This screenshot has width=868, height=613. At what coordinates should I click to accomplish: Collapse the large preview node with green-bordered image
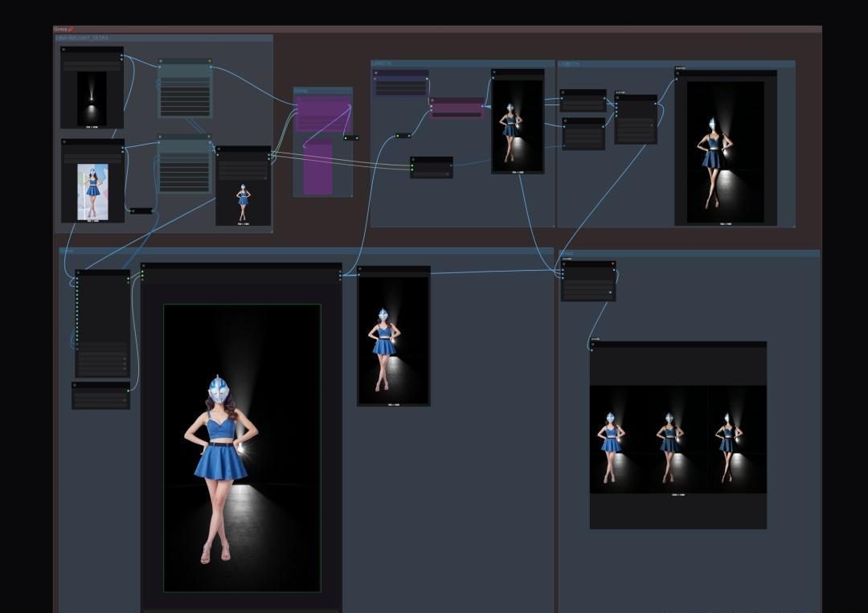point(143,266)
